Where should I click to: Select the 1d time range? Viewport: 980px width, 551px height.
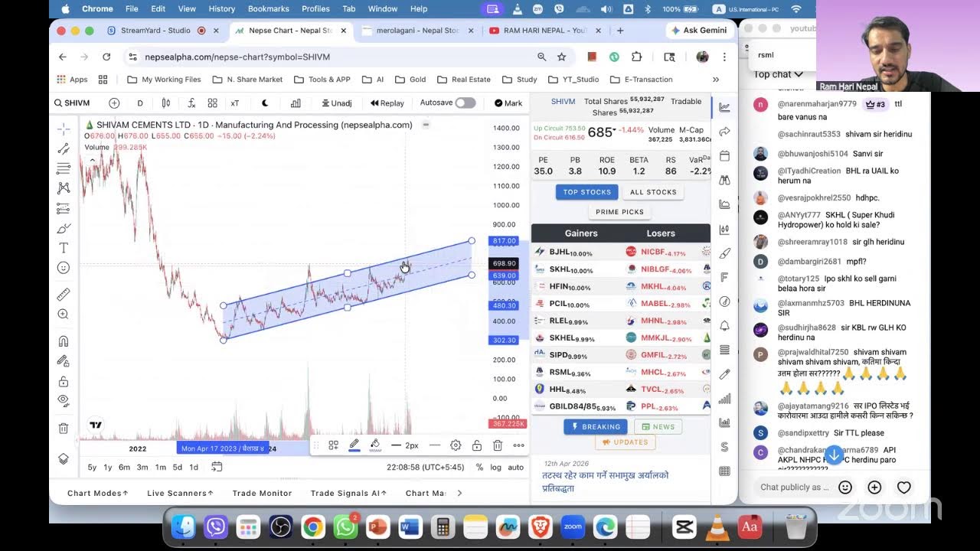click(194, 467)
